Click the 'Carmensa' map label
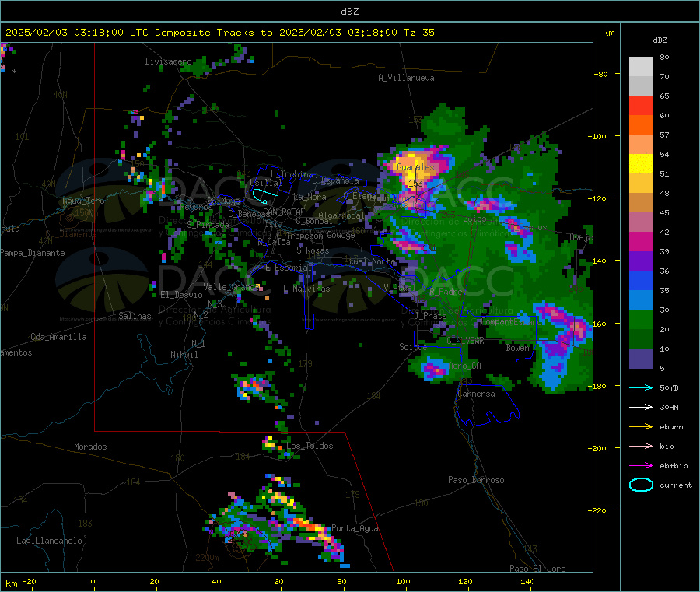Viewport: 700px width, 592px height. tap(476, 394)
